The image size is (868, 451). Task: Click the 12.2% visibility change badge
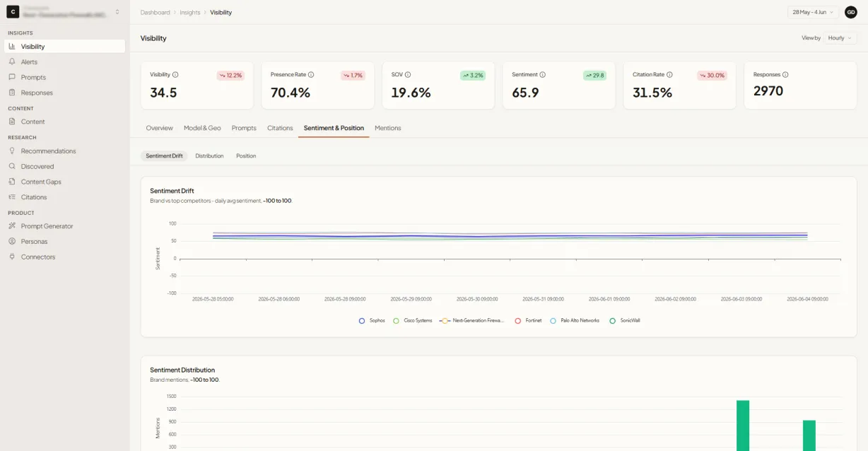230,75
